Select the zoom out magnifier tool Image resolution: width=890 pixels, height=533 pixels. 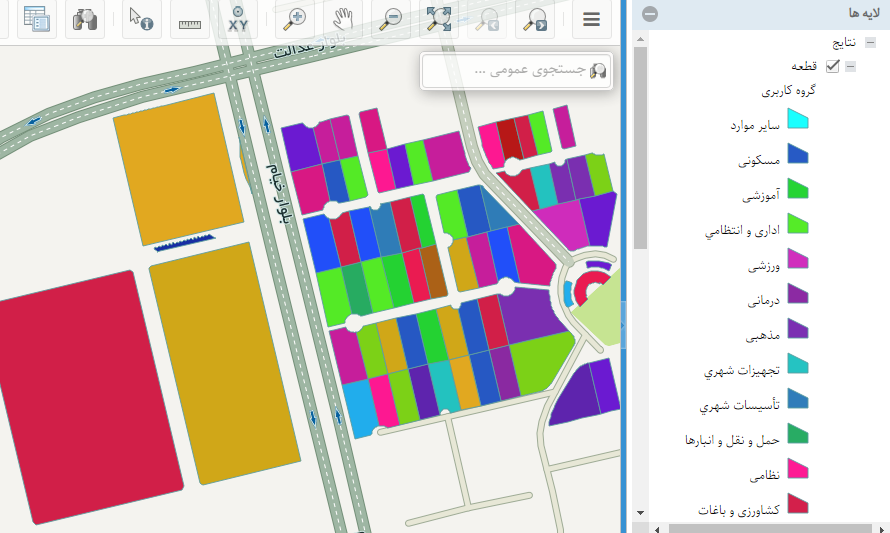[392, 19]
